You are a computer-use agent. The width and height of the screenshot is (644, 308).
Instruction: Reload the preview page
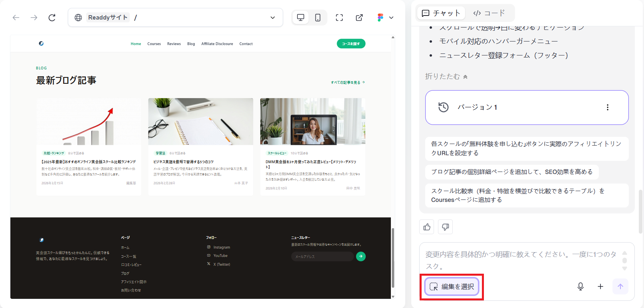[52, 18]
